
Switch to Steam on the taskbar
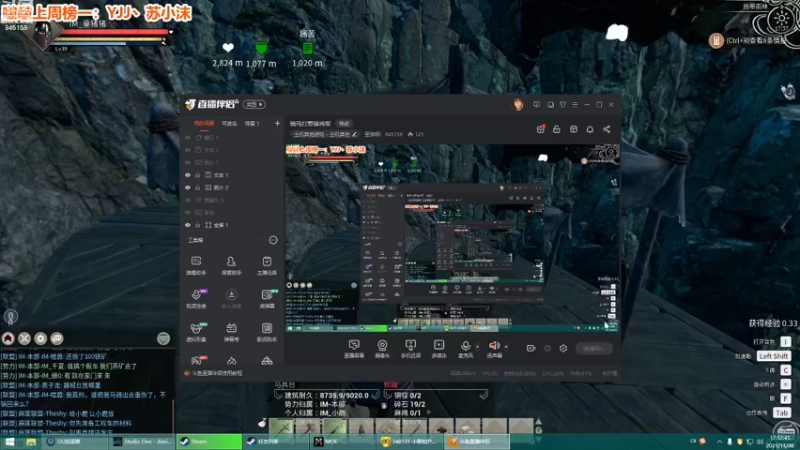209,442
